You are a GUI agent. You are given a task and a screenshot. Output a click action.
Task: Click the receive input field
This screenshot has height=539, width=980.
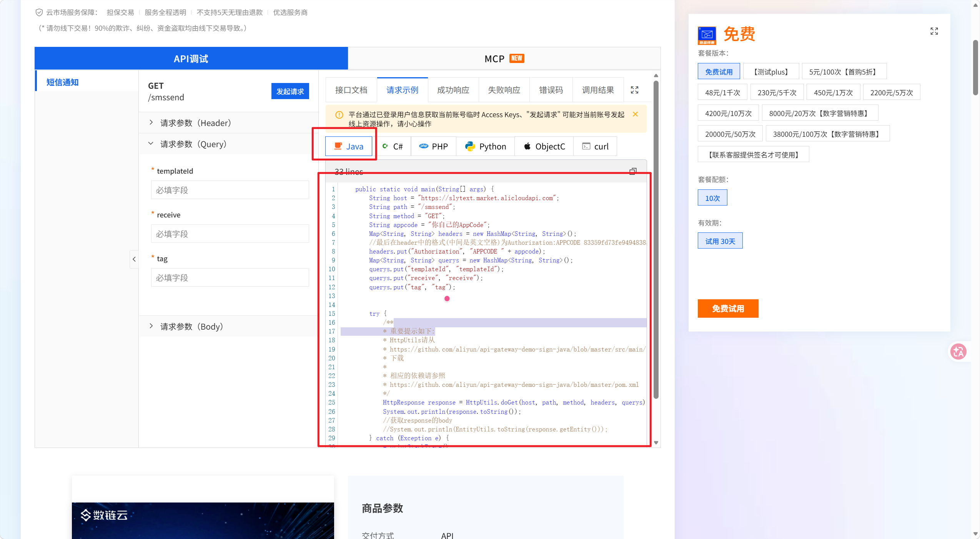point(230,234)
